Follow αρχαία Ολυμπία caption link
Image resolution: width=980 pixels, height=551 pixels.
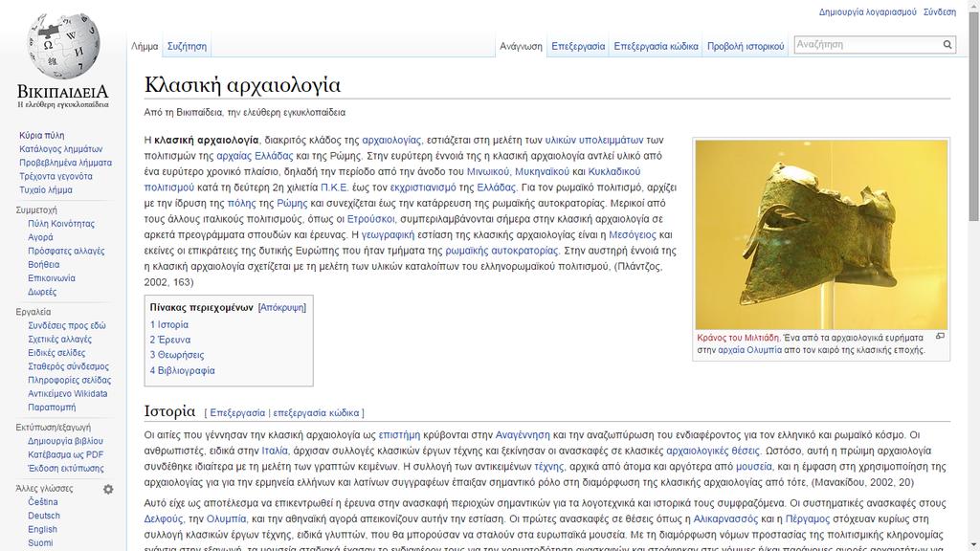click(x=749, y=350)
